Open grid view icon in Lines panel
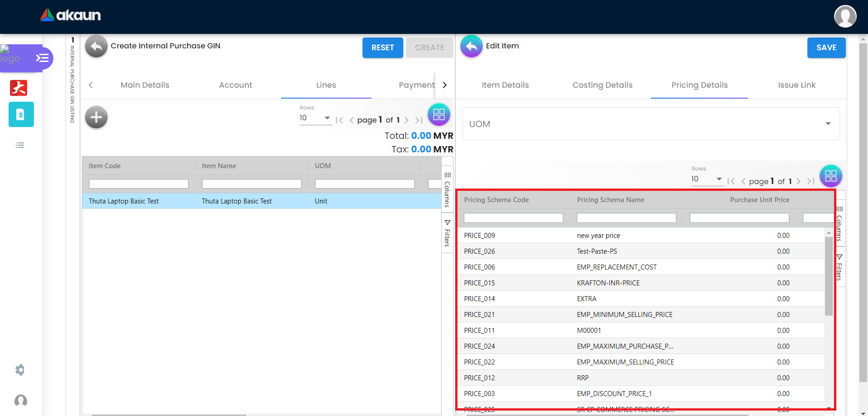Image resolution: width=868 pixels, height=416 pixels. coord(439,115)
